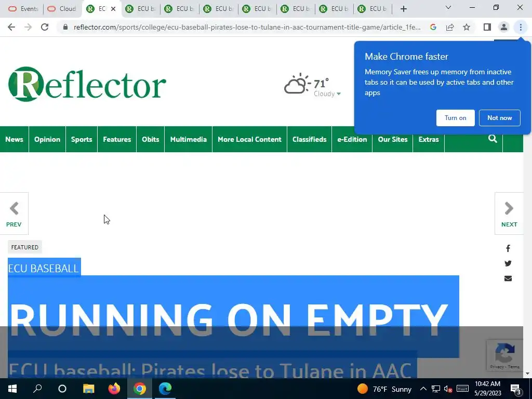532x399 pixels.
Task: Open the Chrome three-dot menu
Action: coord(521,27)
